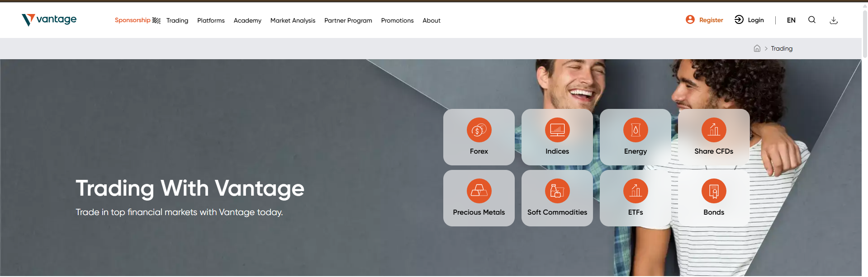Click the Soft Commodities groceries icon
This screenshot has width=868, height=277.
point(557,191)
